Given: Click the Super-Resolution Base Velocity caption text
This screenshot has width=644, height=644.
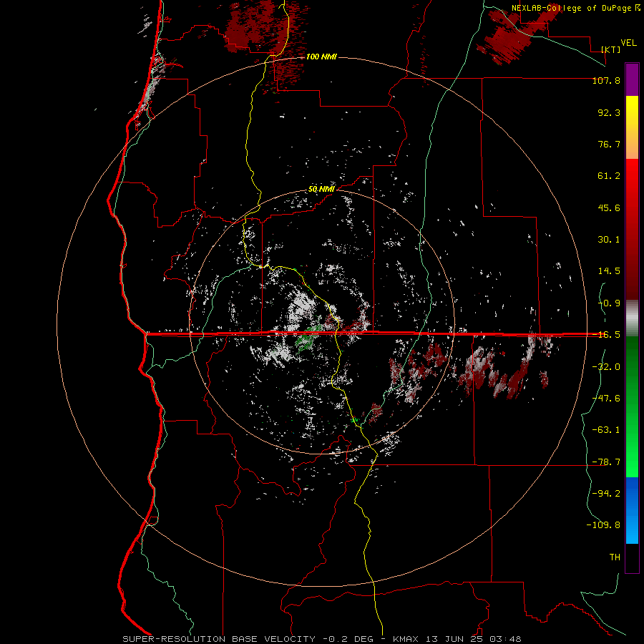Looking at the screenshot, I should tap(321, 639).
